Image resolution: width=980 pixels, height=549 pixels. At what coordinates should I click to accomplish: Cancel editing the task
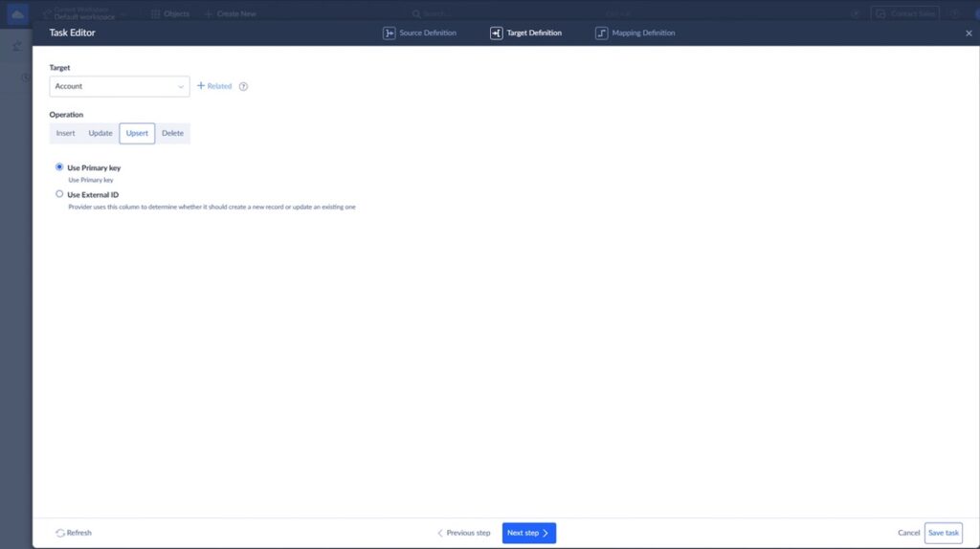(909, 533)
